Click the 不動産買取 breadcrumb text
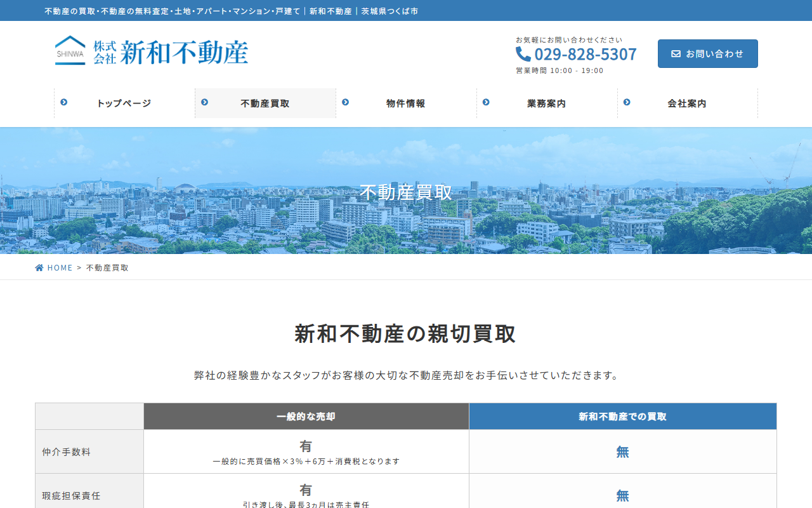Viewport: 812px width, 508px height. tap(108, 268)
